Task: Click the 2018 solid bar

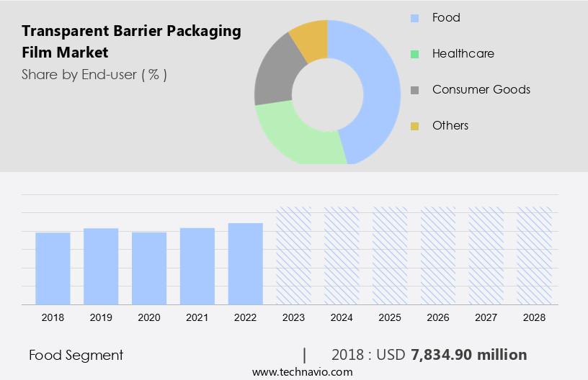Action: coord(53,268)
